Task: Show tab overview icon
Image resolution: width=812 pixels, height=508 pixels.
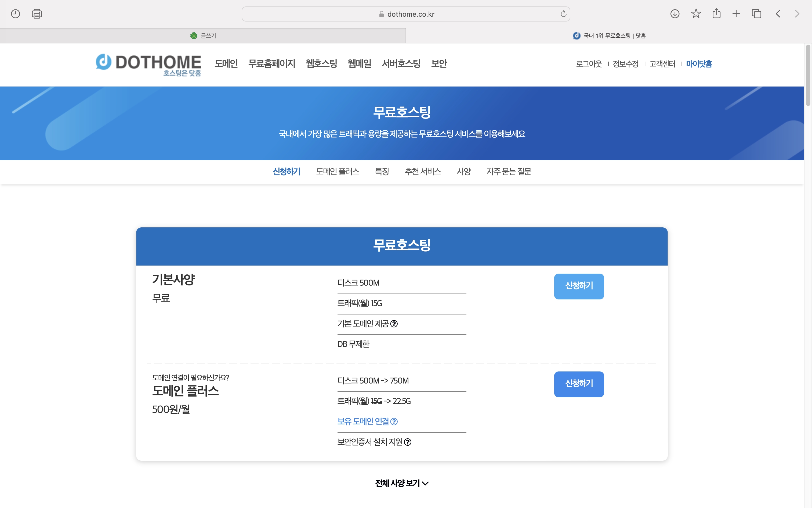Action: tap(756, 14)
